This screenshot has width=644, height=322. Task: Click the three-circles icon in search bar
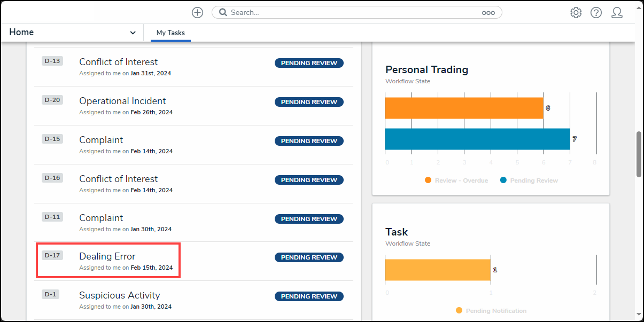tap(488, 13)
